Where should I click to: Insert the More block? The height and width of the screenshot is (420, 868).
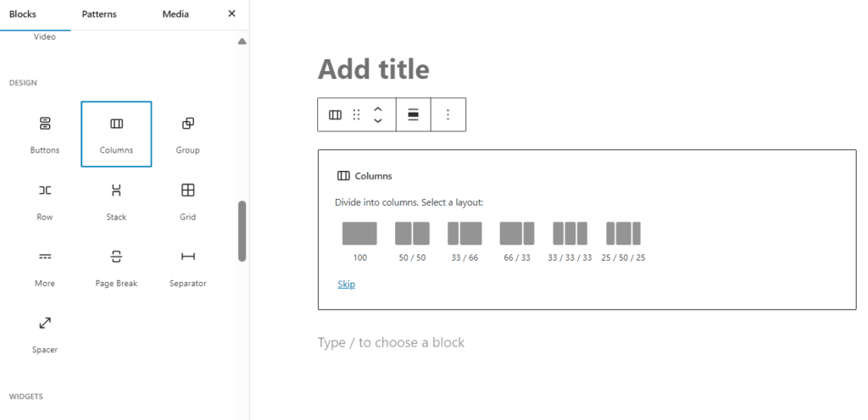(45, 268)
